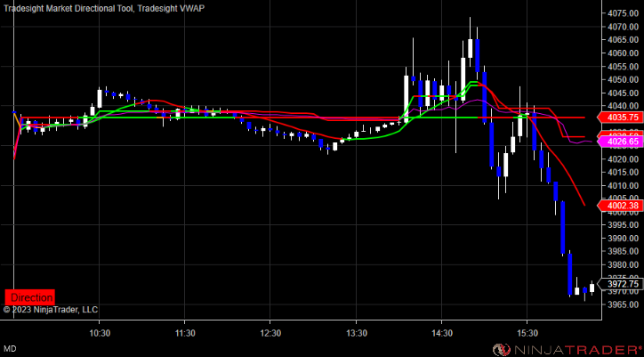The image size is (644, 357).
Task: Click the 3965.00 price axis label
Action: click(x=623, y=304)
